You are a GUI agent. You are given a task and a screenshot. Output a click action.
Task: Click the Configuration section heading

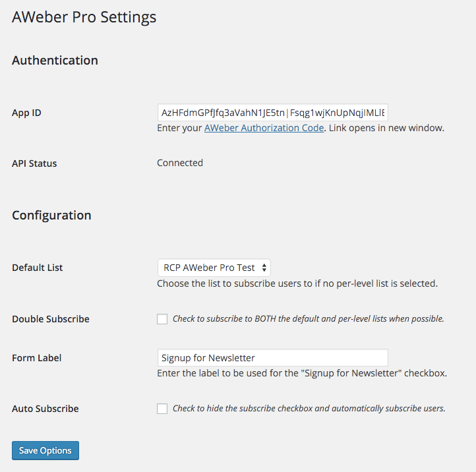pyautogui.click(x=51, y=216)
